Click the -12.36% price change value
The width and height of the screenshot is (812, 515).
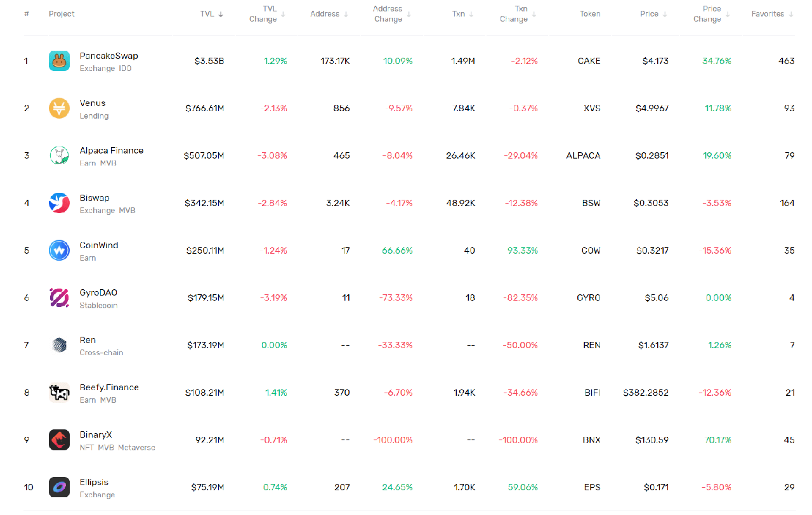pos(715,393)
